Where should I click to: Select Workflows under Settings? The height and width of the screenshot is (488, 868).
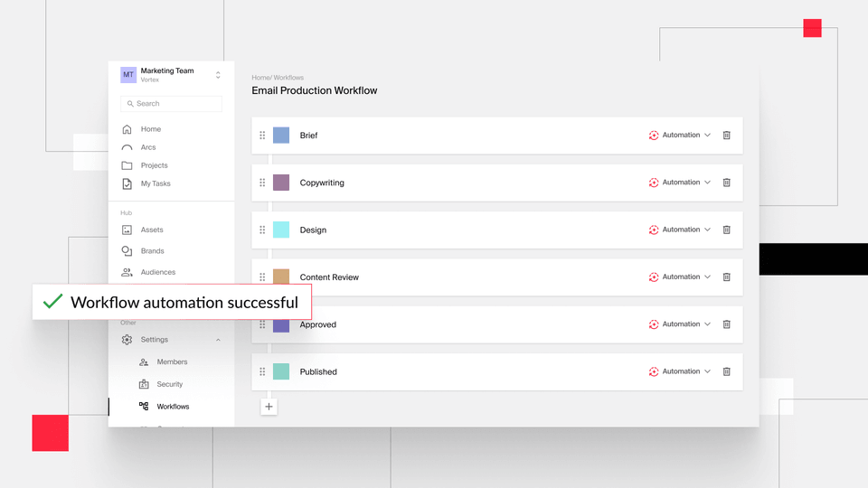coord(173,406)
